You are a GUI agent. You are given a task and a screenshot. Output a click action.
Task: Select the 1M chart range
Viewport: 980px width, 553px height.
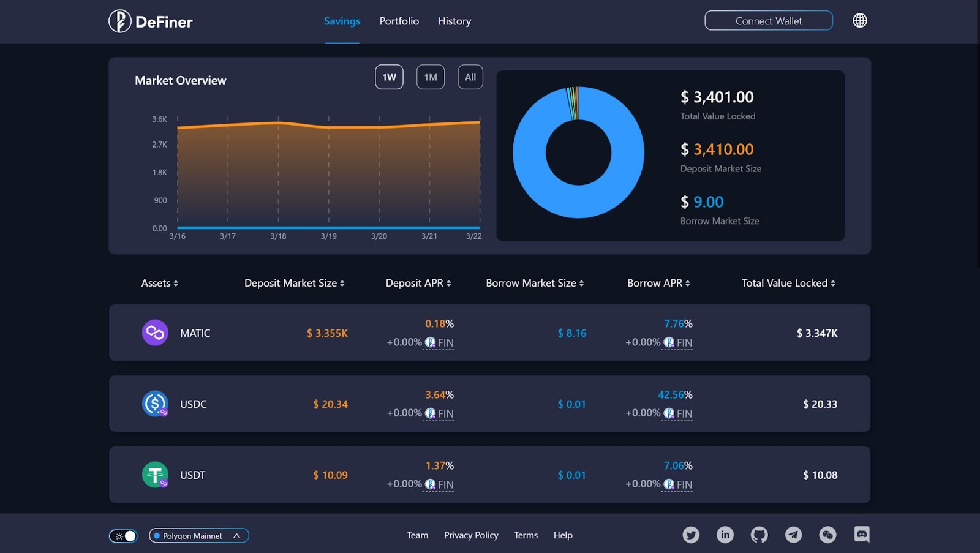click(431, 77)
